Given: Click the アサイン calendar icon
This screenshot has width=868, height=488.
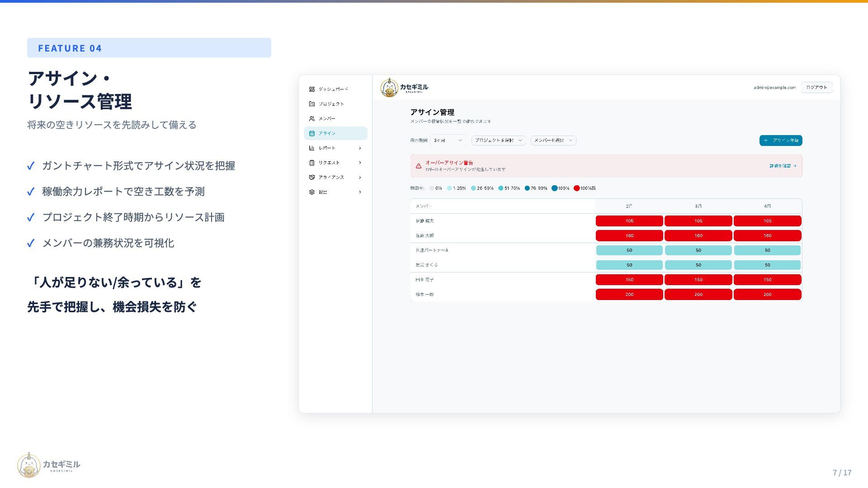Looking at the screenshot, I should pos(311,133).
